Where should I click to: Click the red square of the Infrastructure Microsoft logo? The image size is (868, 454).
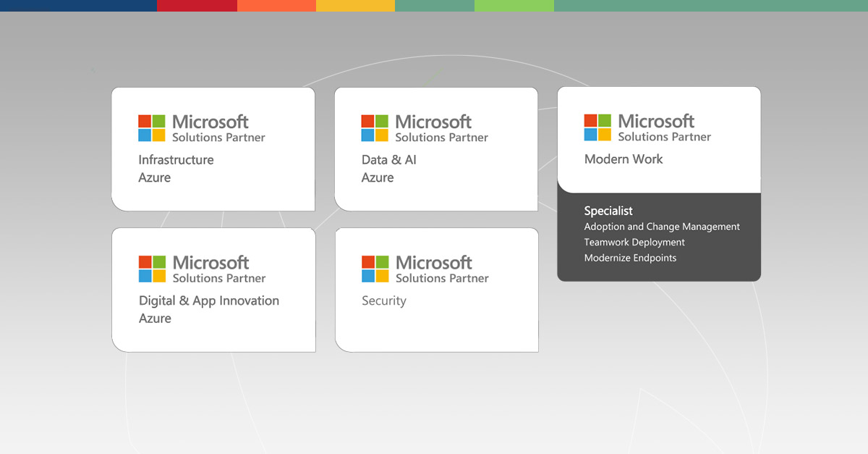click(x=146, y=121)
